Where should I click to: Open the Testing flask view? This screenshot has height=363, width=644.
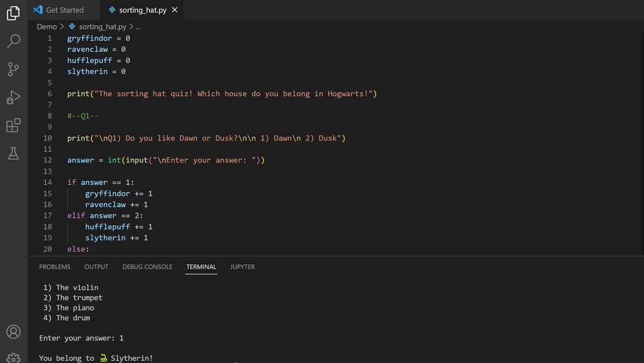(13, 154)
